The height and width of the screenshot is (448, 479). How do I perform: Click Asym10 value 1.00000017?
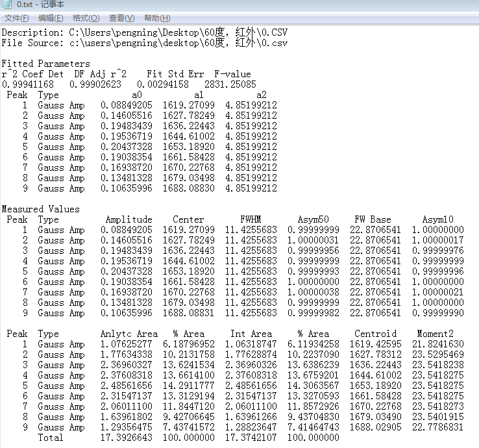coord(437,240)
